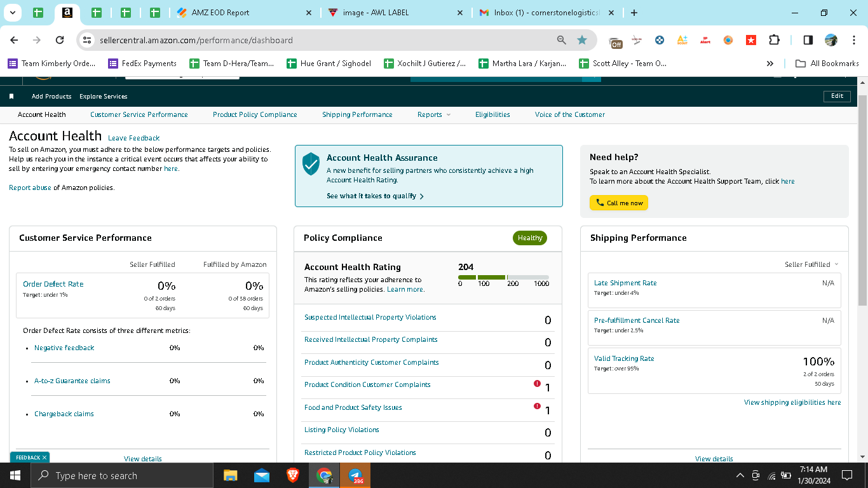Open File Explorer from the taskbar
Screen dimensions: 868x488
pyautogui.click(x=230, y=475)
